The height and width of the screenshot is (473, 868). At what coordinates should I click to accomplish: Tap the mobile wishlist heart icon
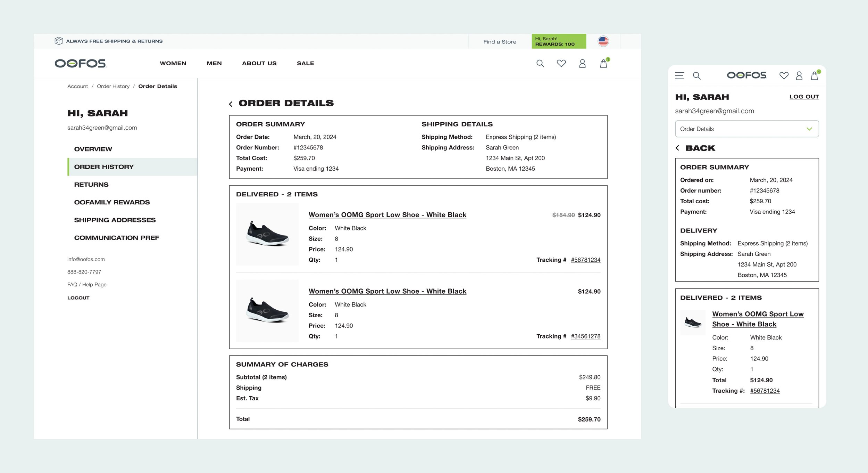[x=784, y=76]
